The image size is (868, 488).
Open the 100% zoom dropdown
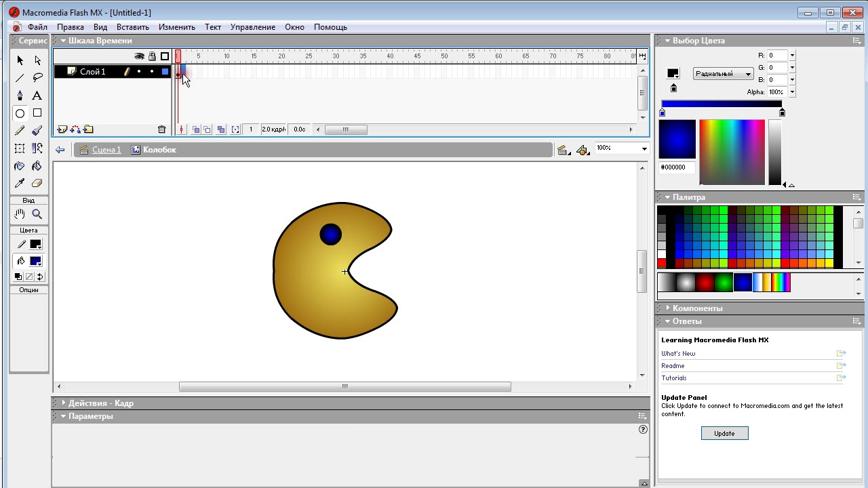coord(644,148)
